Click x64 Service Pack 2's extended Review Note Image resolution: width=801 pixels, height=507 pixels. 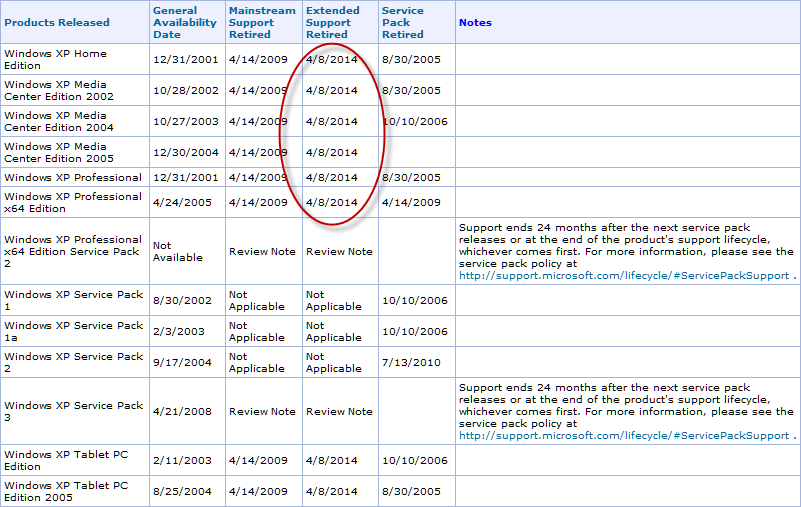[339, 251]
